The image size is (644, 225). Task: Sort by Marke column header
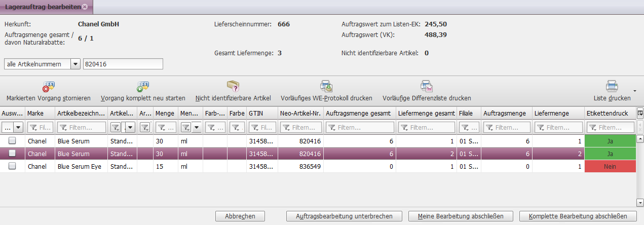point(40,113)
